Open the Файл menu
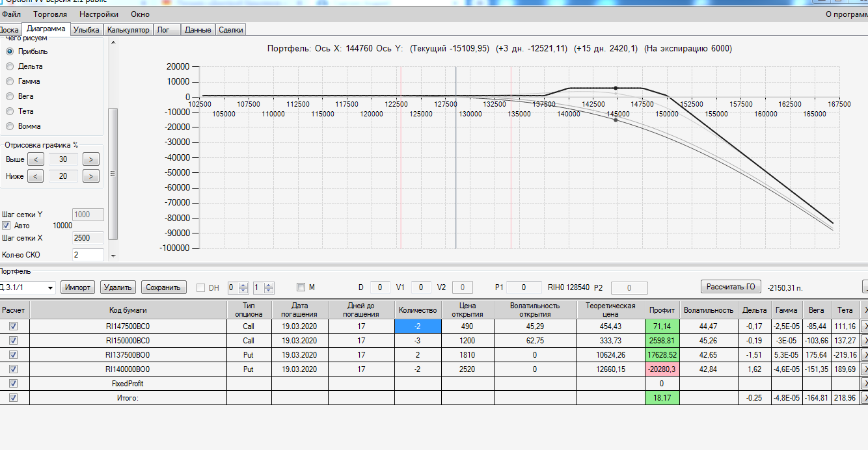 (11, 14)
